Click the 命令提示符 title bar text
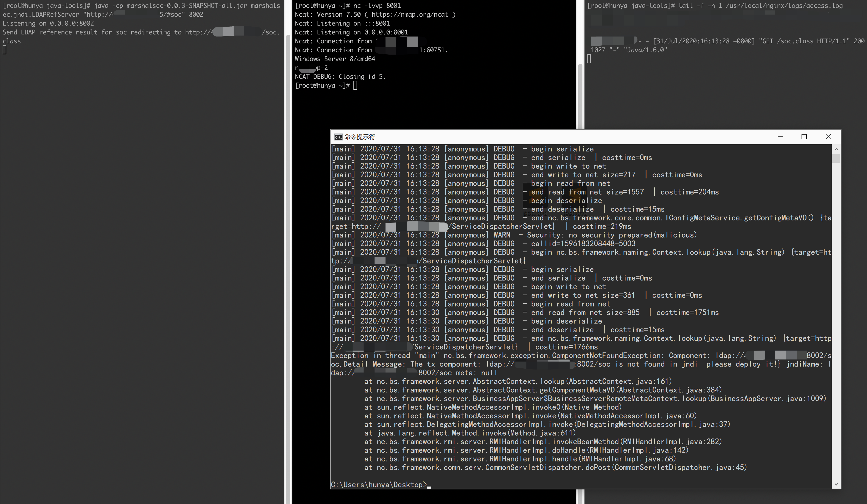Viewport: 867px width, 504px height. pos(359,137)
